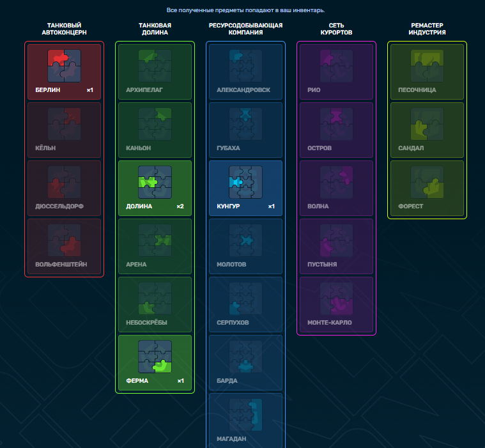Click the ×1 count on Кунгур
This screenshot has width=485, height=448.
click(x=272, y=206)
